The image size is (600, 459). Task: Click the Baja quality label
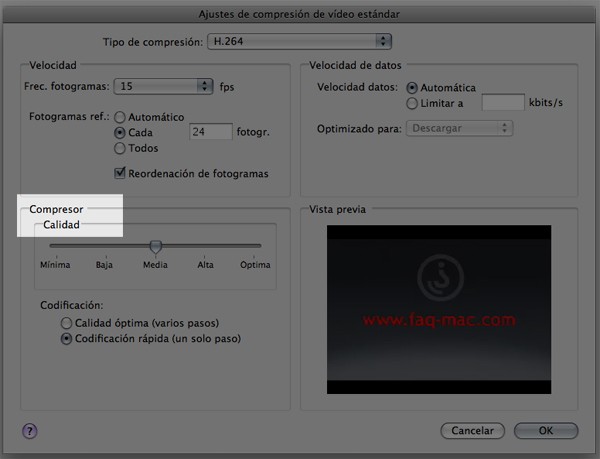104,265
